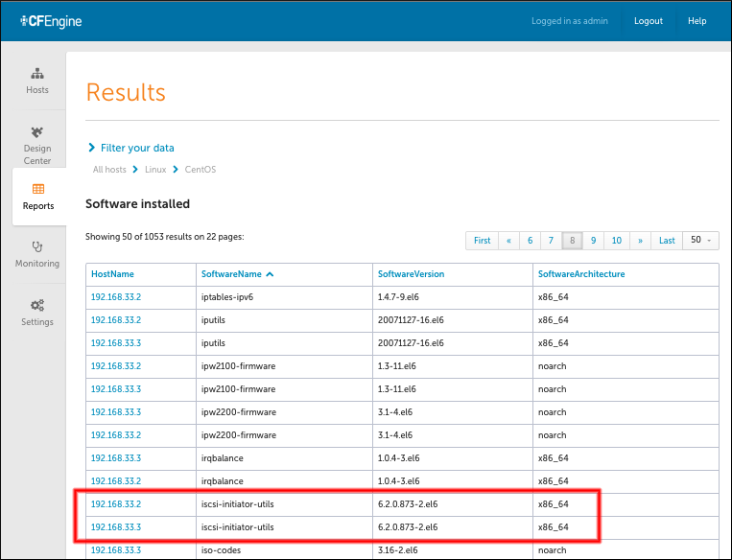The height and width of the screenshot is (560, 732).
Task: Open host 192.168.33.2 in iptables-ipv6 row
Action: (x=116, y=297)
